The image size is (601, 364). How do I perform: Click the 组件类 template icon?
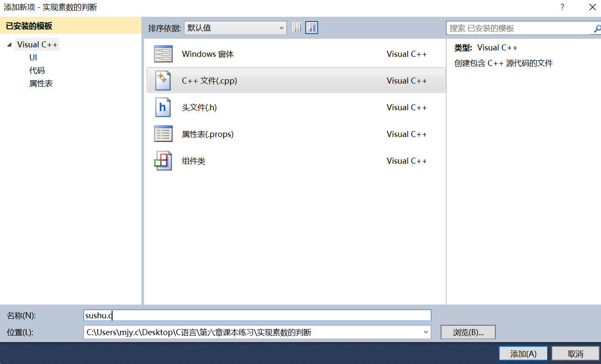[x=163, y=161]
